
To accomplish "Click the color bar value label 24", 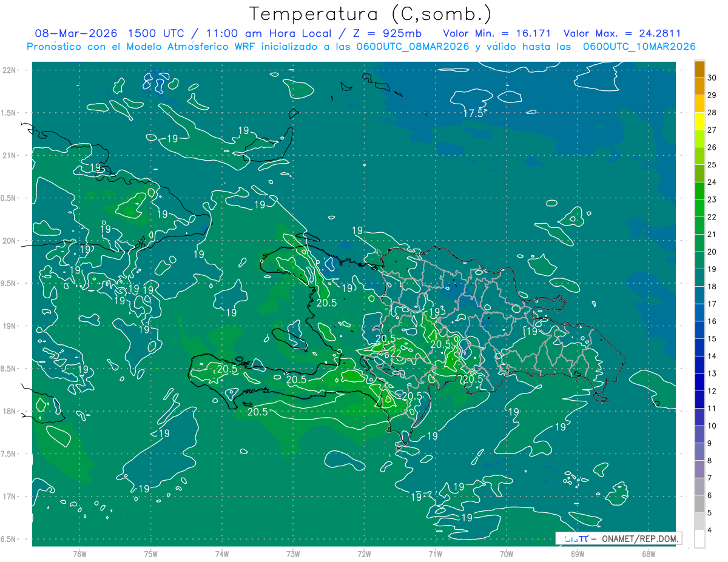I will [712, 182].
